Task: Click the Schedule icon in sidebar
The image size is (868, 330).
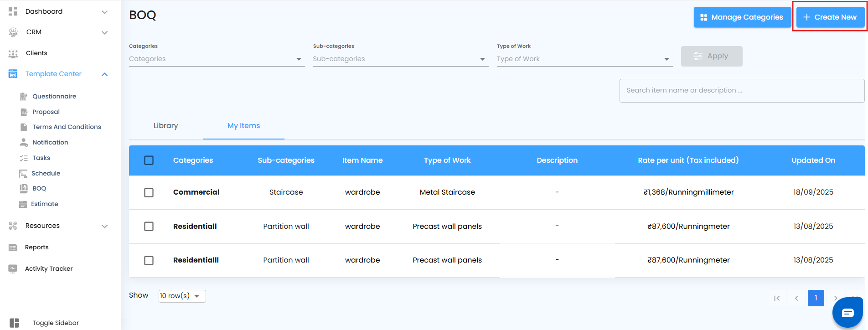Action: tap(23, 173)
